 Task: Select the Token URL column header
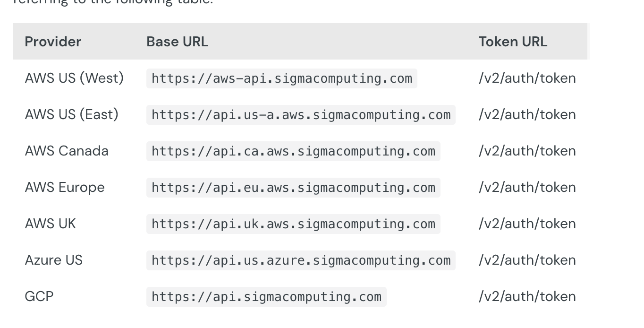(513, 42)
